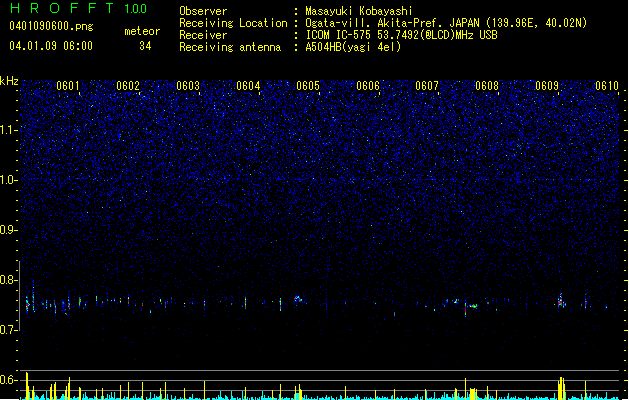Click the 0604 time marker

click(248, 86)
